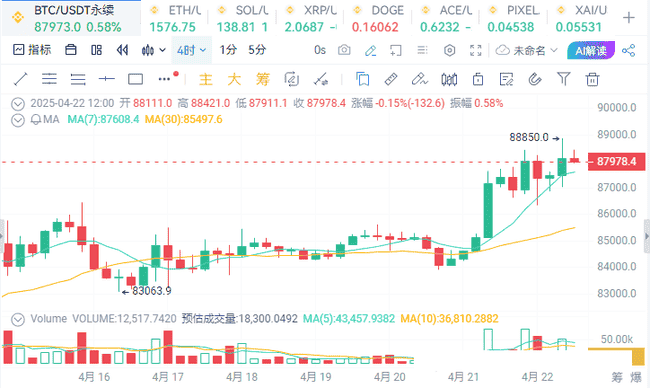Toggle the drawing lock icon
The height and width of the screenshot is (388, 650).
(478, 79)
